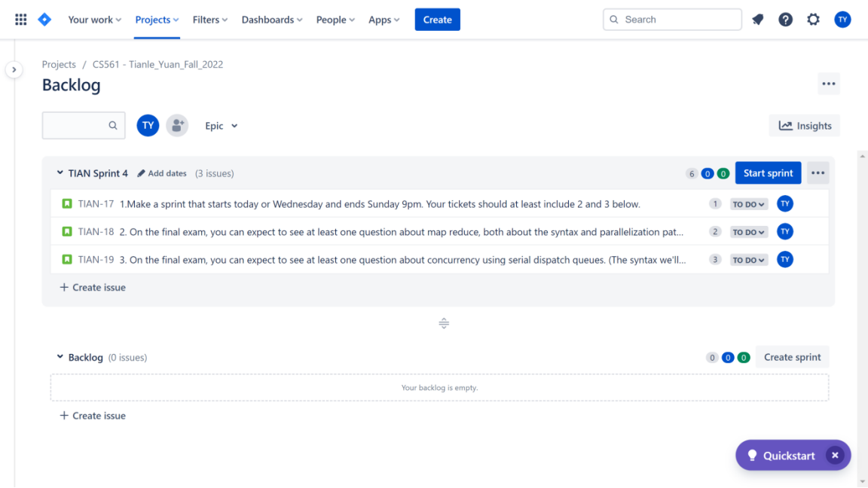Image resolution: width=868 pixels, height=488 pixels.
Task: Expand the collapsed sidebar arrow
Action: pyautogui.click(x=14, y=70)
